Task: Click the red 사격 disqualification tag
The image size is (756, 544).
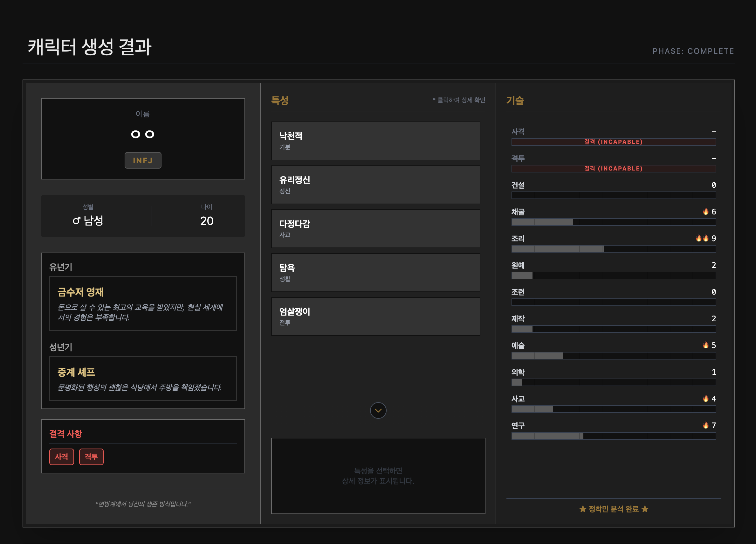Action: pos(61,457)
